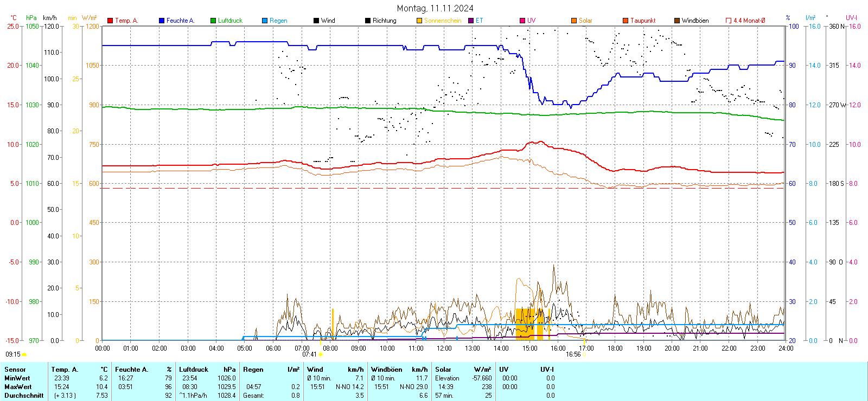
Task: Click the magenta UV legend square
Action: tap(522, 21)
